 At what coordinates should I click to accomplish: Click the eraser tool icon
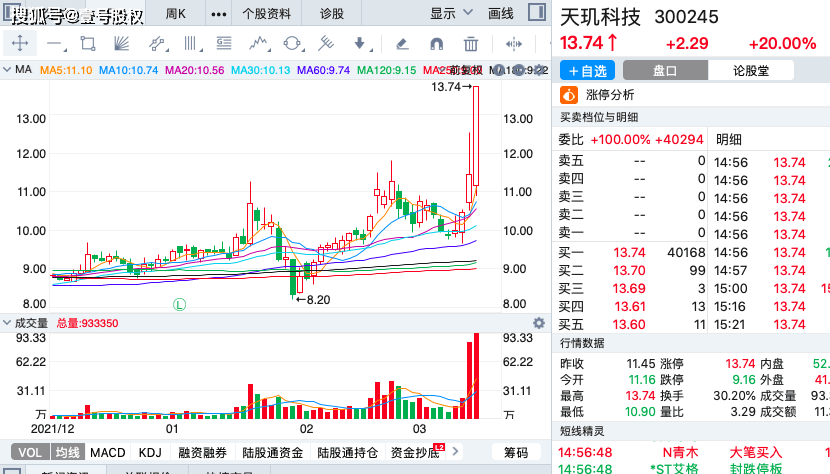[402, 44]
